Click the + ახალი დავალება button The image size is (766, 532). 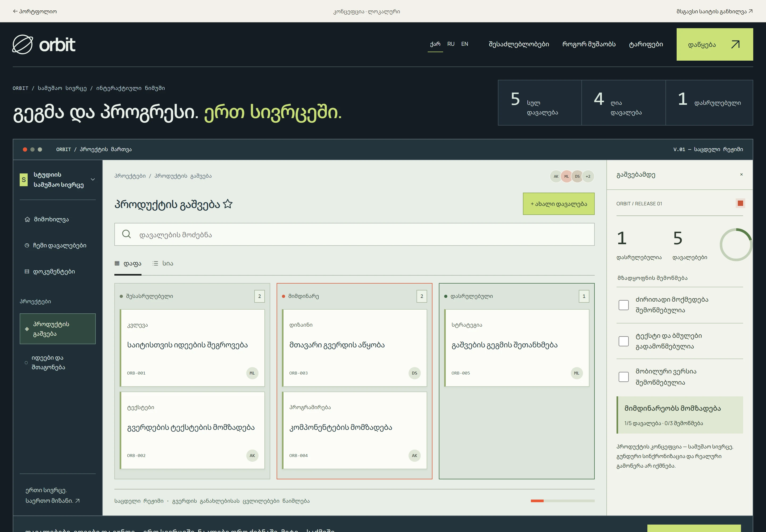[x=558, y=204]
